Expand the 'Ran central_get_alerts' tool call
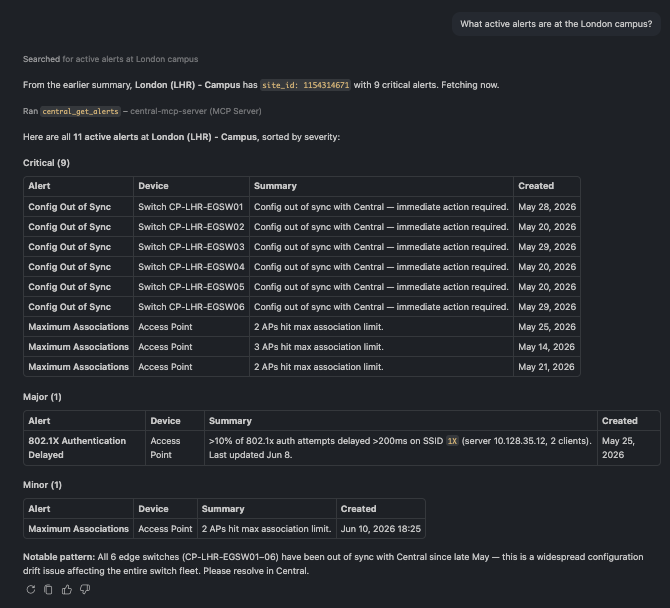 (x=142, y=111)
